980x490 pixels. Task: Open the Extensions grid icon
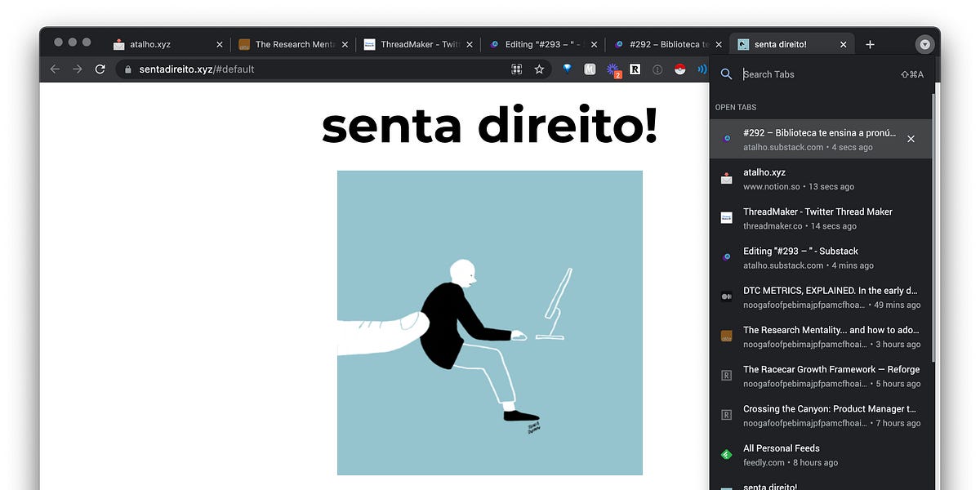[517, 69]
